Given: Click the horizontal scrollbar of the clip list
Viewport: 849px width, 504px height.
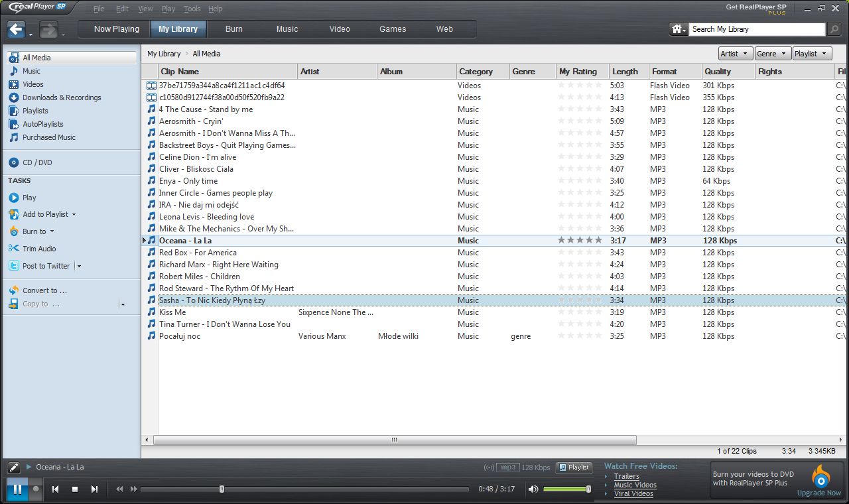Looking at the screenshot, I should (395, 440).
